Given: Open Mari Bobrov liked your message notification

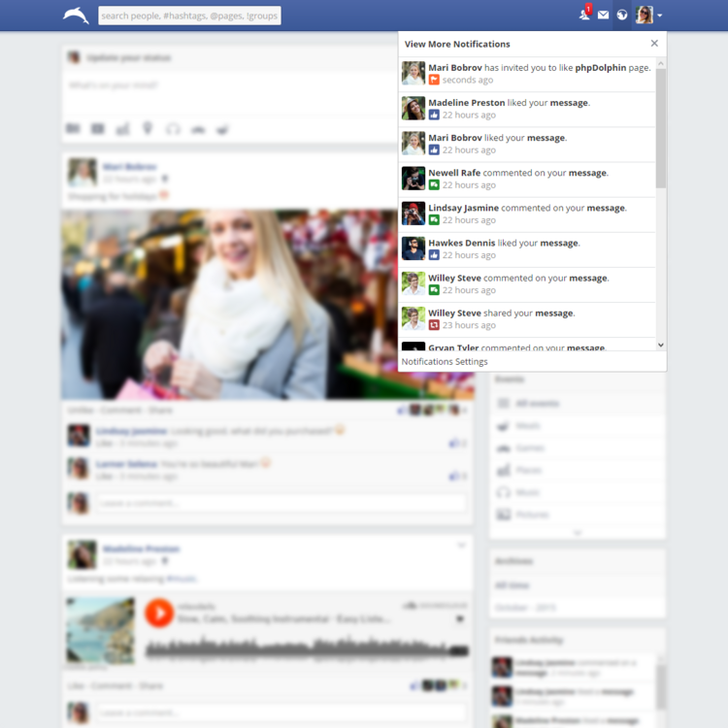Looking at the screenshot, I should (x=527, y=145).
